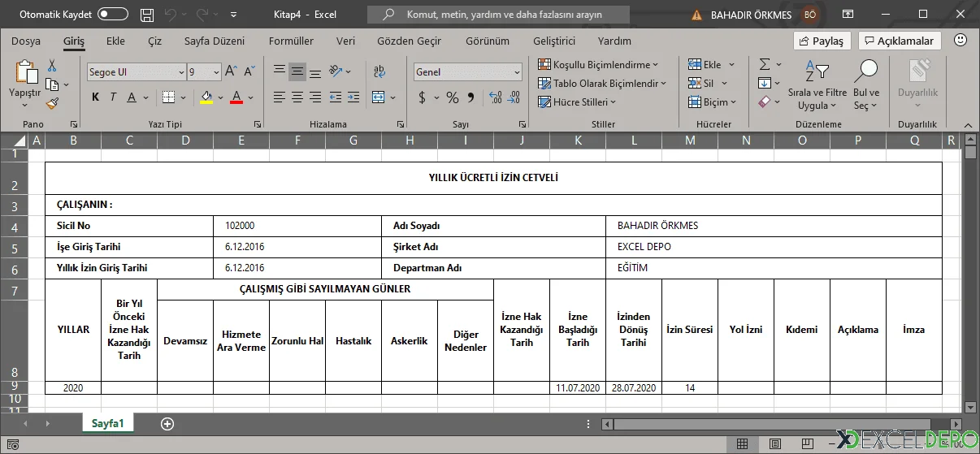The image size is (980, 454).
Task: Click the Paylaş button
Action: pyautogui.click(x=822, y=41)
